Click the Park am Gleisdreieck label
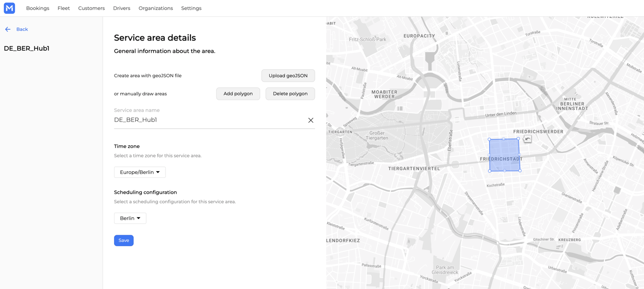 tap(445, 270)
